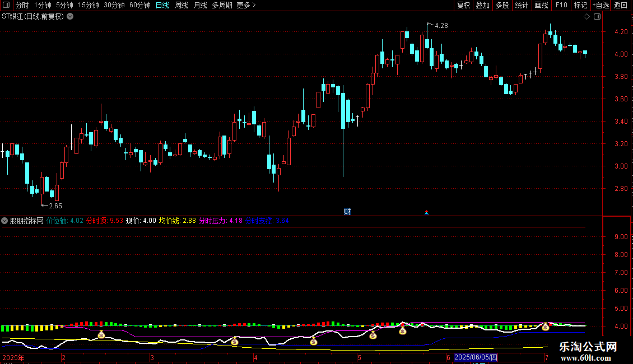Click the 分时压力: 4.18 indicator value

[220, 221]
